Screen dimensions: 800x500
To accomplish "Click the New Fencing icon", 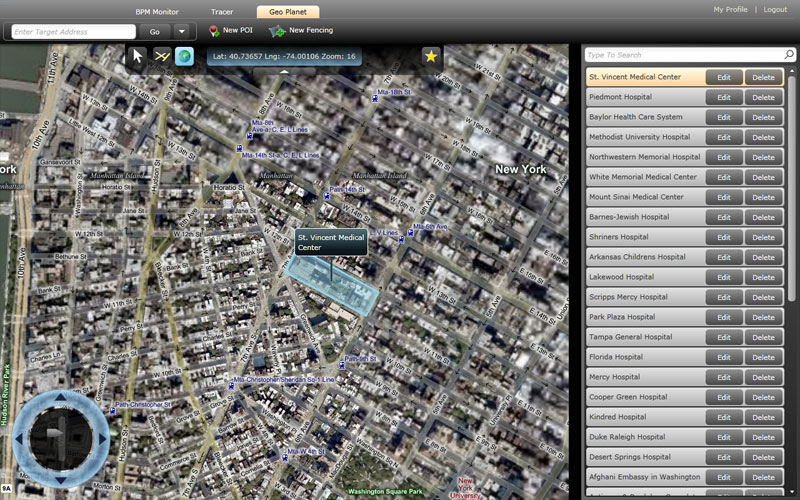I will click(x=277, y=31).
